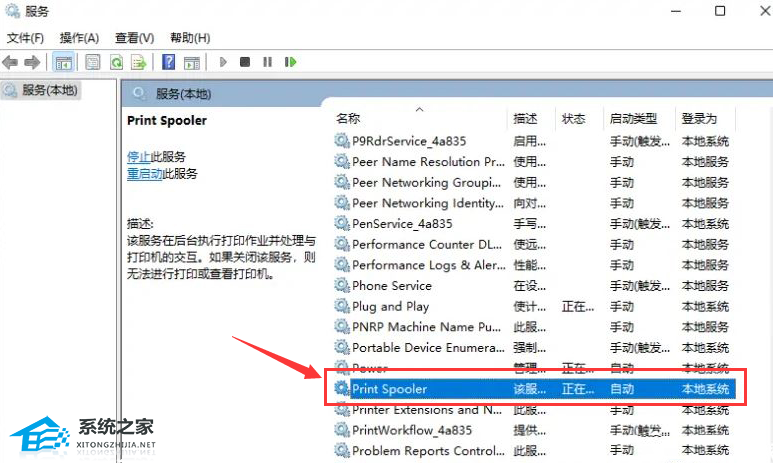Viewport: 773px width, 463px height.
Task: Click gear icon of Performance Counter DLL
Action: (x=342, y=244)
